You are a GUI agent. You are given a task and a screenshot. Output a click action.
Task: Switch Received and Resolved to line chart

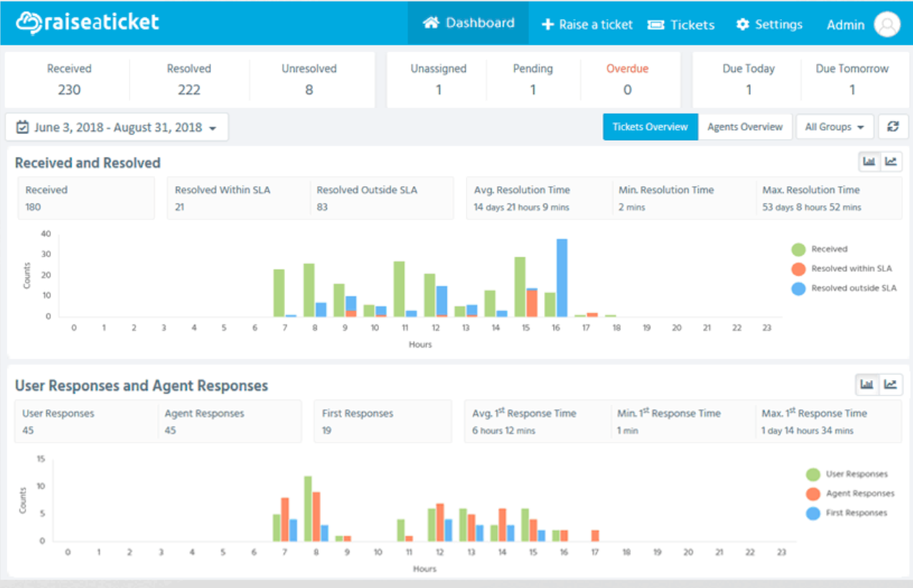click(891, 161)
